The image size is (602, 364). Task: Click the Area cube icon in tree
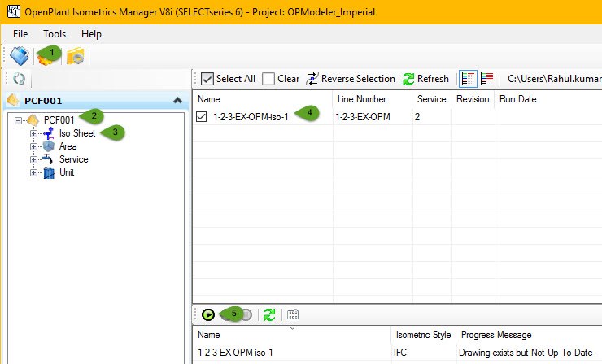pyautogui.click(x=49, y=146)
